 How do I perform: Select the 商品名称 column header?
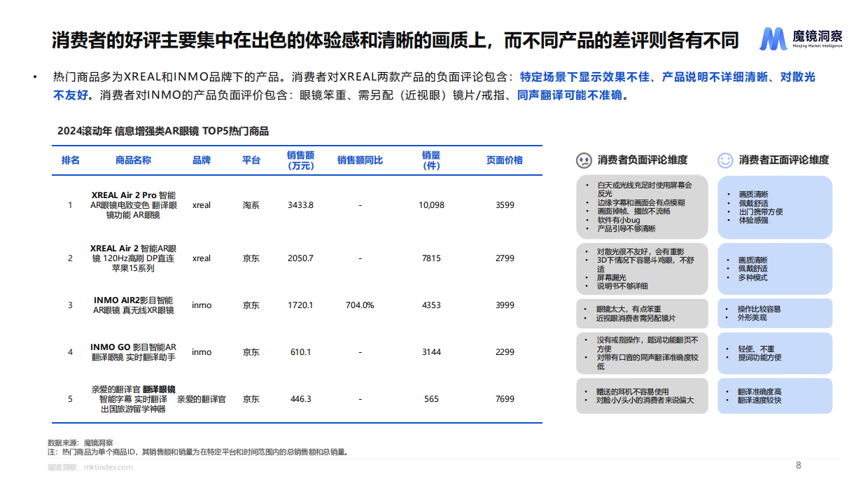point(133,160)
